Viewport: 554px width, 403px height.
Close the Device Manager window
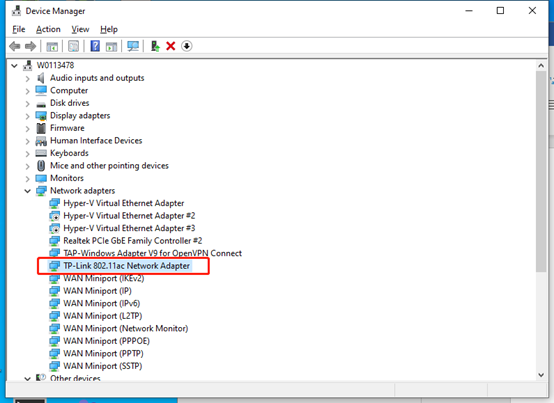point(532,11)
